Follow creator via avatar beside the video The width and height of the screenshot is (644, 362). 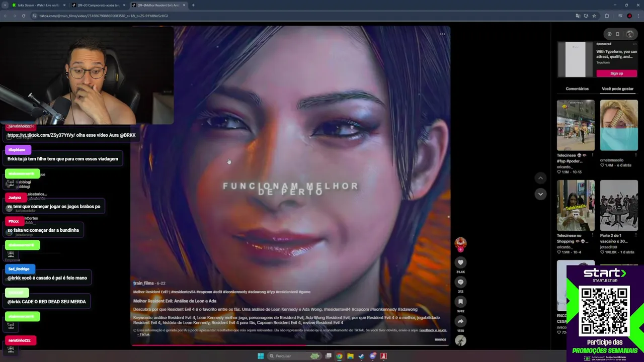[460, 244]
